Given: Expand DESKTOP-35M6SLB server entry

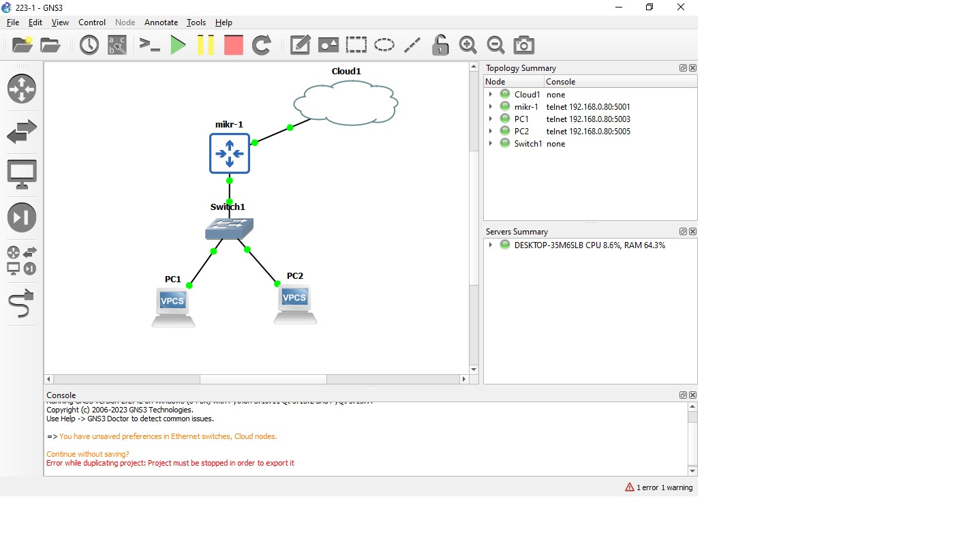Looking at the screenshot, I should pyautogui.click(x=491, y=245).
